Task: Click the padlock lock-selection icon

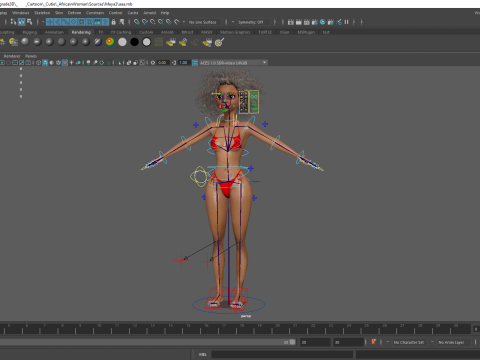Action: [x=113, y=22]
